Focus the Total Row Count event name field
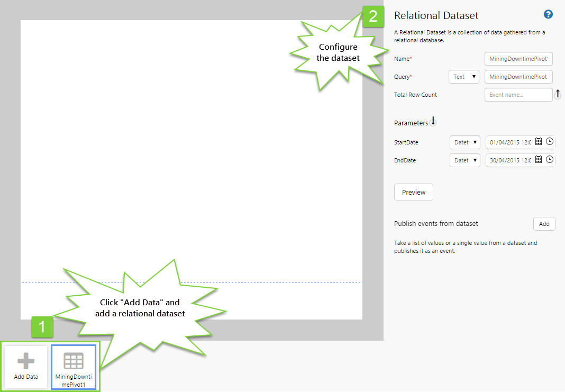Screen dimensions: 565x392 pyautogui.click(x=518, y=95)
